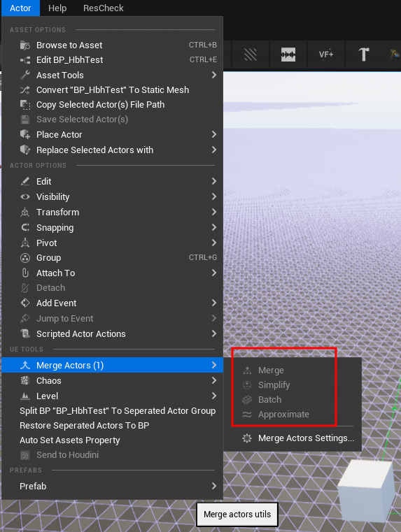Click the VF+ toolbar icon

pyautogui.click(x=326, y=55)
